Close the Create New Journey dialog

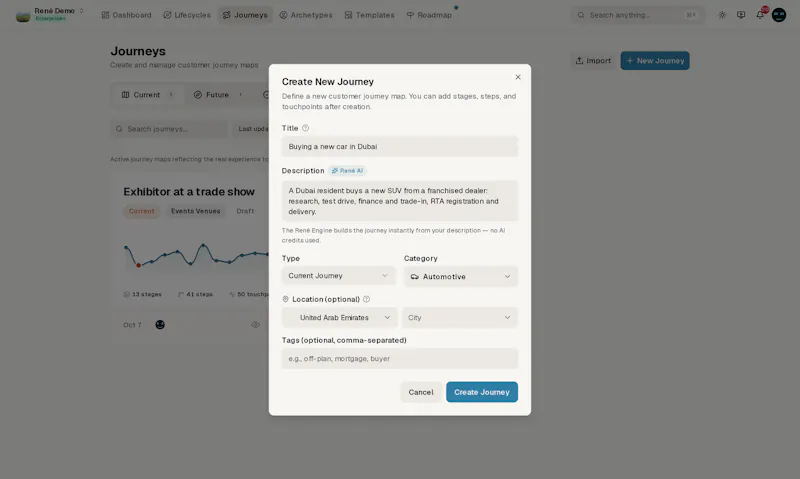click(517, 77)
